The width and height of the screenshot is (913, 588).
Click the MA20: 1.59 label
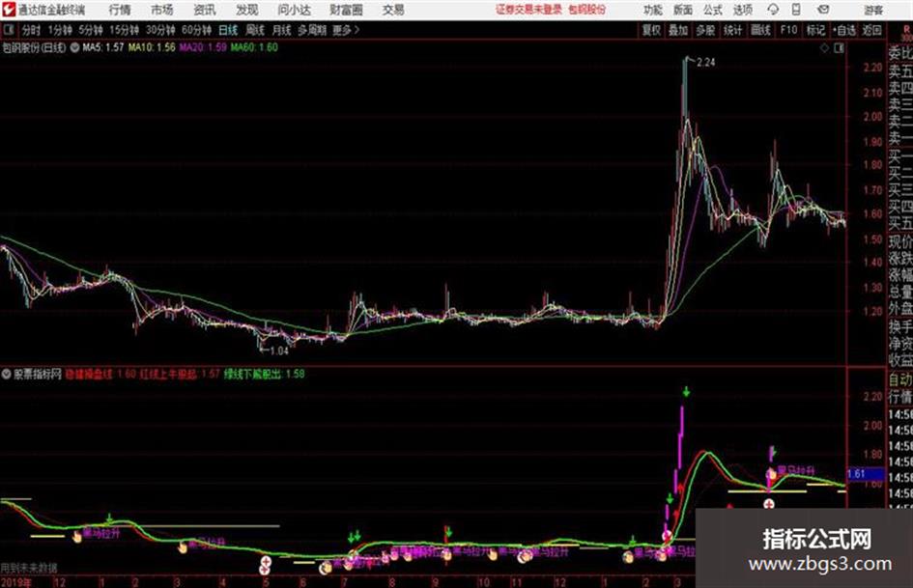[203, 47]
